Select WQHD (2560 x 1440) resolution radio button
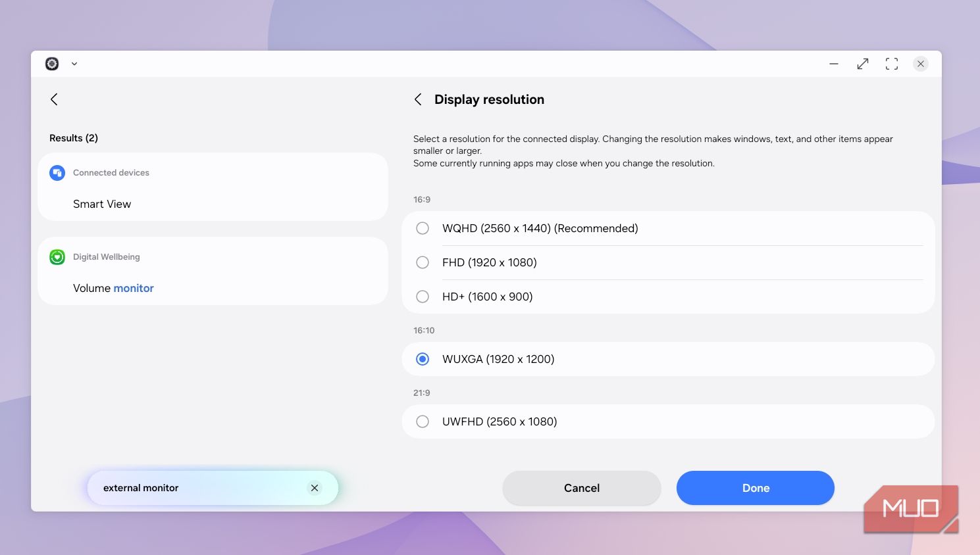The height and width of the screenshot is (555, 980). (x=423, y=228)
